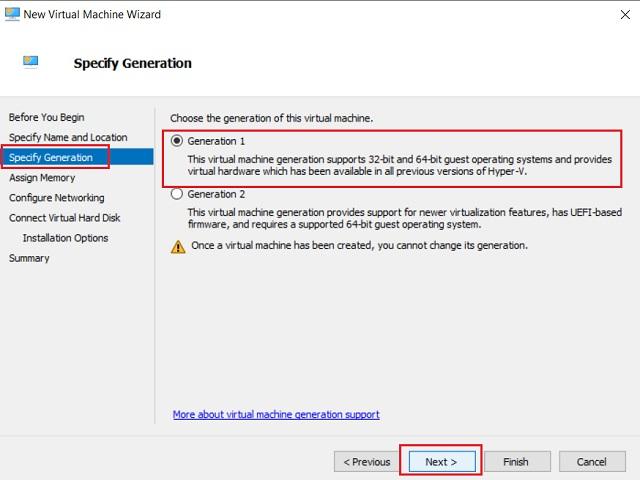Viewport: 640px width, 480px height.
Task: Click the 'cannot change its generation' warning text
Action: (360, 245)
